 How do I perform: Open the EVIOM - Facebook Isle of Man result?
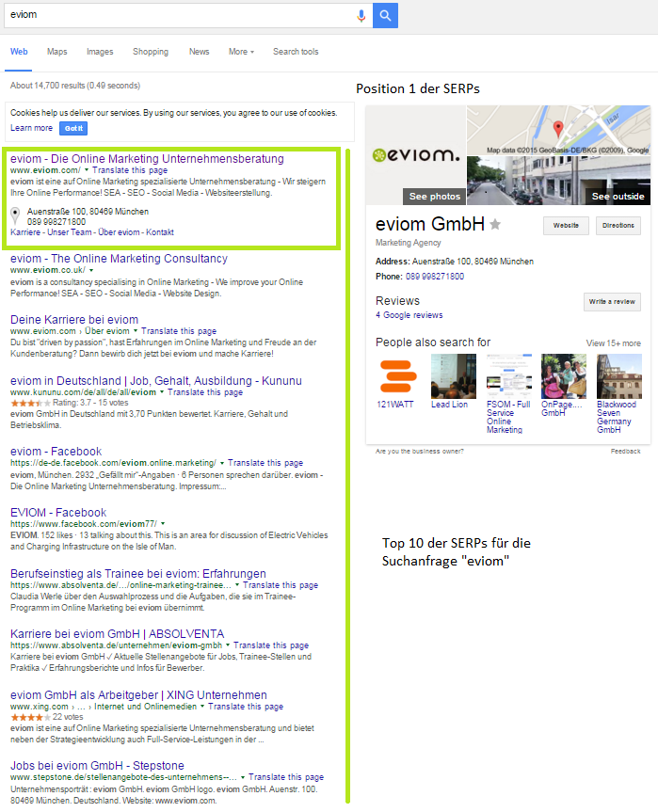point(58,512)
